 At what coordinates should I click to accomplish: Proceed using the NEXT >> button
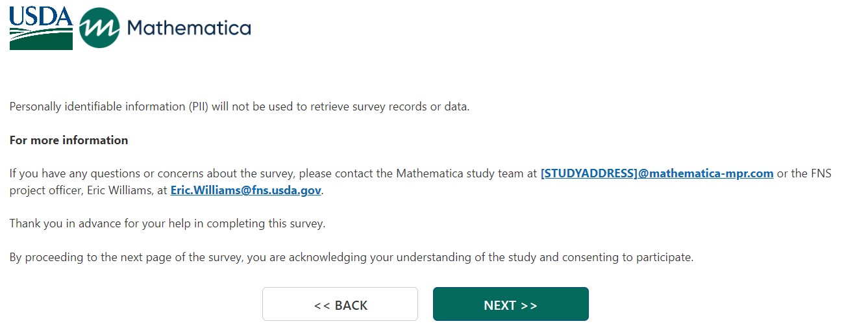point(510,305)
